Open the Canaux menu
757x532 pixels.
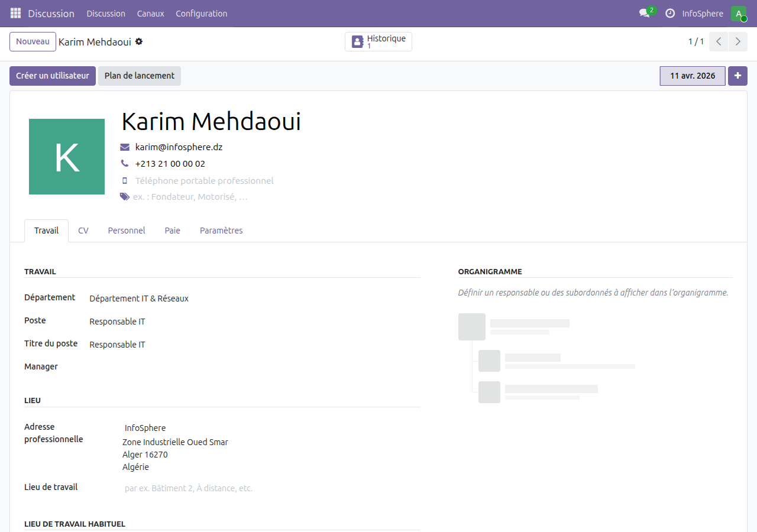coord(150,13)
